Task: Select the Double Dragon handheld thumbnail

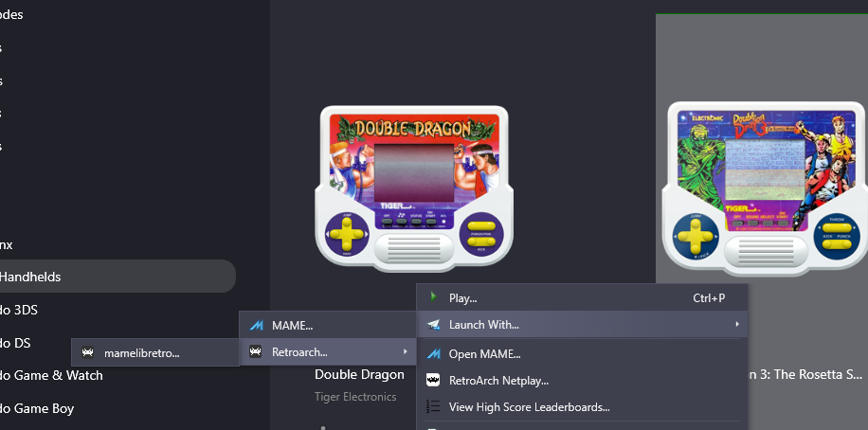Action: point(414,188)
